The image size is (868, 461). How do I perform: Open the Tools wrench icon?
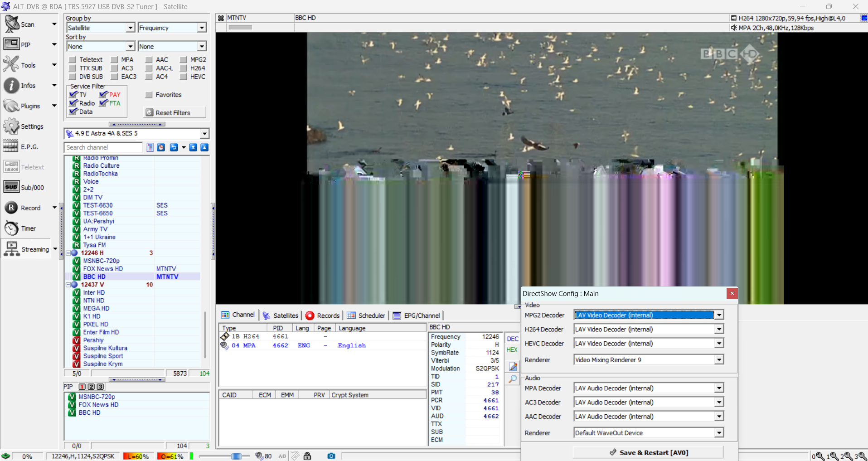pyautogui.click(x=11, y=65)
